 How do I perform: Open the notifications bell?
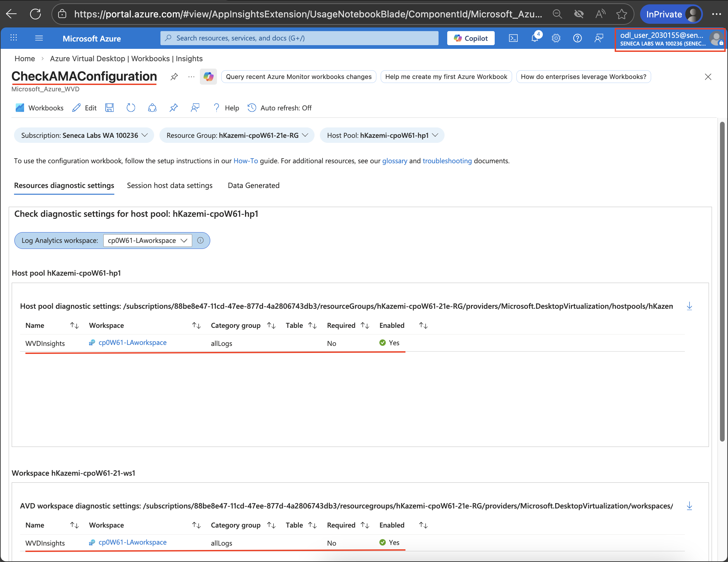click(535, 38)
